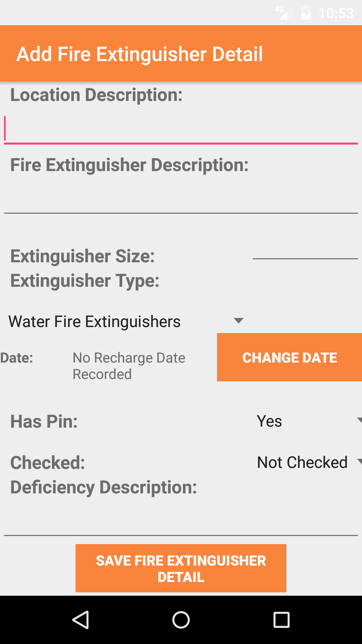Tap the 4G signal indicator

pyautogui.click(x=283, y=12)
